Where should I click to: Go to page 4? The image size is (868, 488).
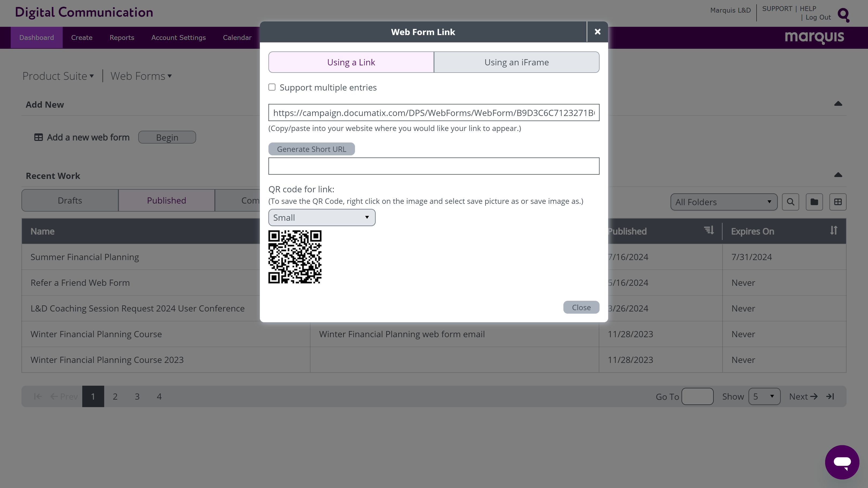click(x=159, y=396)
